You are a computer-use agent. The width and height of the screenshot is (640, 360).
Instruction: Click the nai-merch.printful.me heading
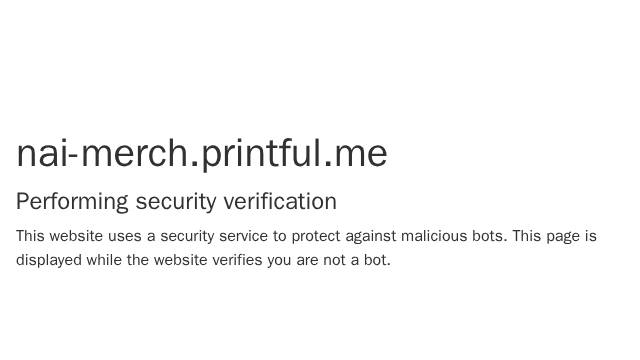click(202, 154)
